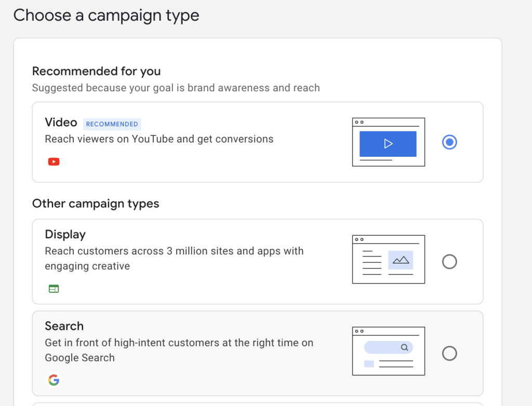Click the Other campaign types heading

(96, 204)
